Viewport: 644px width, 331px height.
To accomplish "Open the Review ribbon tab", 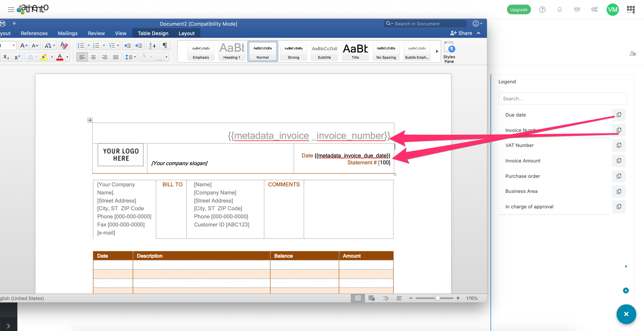I will pos(96,33).
